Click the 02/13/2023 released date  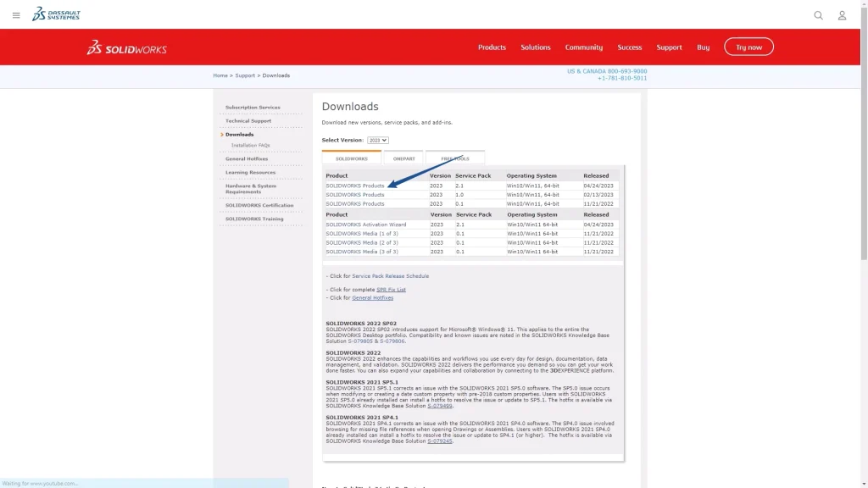[x=598, y=195]
